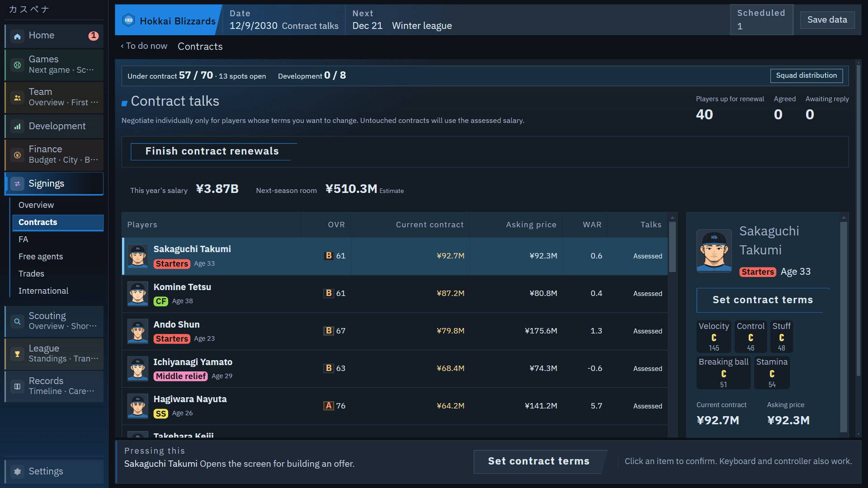Click the Stamina C rating tile
This screenshot has width=868, height=488.
[x=772, y=373]
